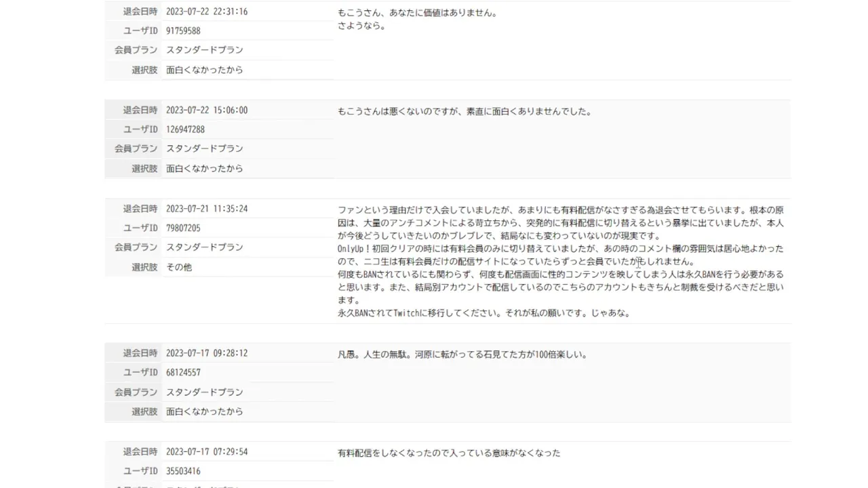This screenshot has width=868, height=488.
Task: Select withdrawal date 2023-07-22 22:31:16
Action: [207, 12]
